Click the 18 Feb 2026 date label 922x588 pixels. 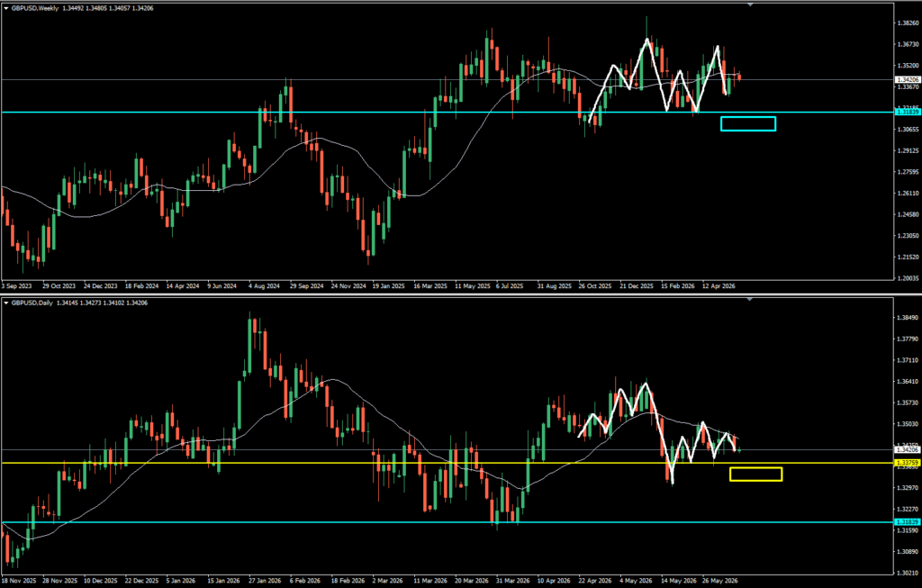tap(348, 581)
